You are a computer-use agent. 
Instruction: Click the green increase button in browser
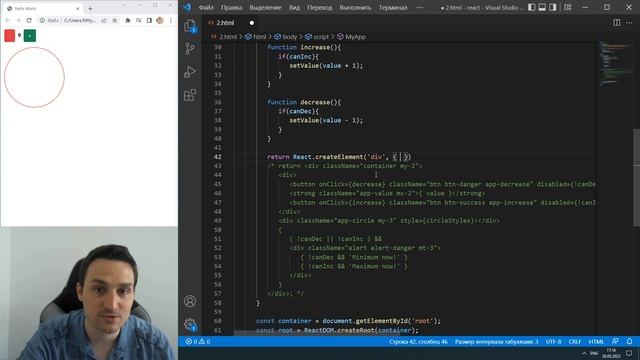tap(30, 36)
